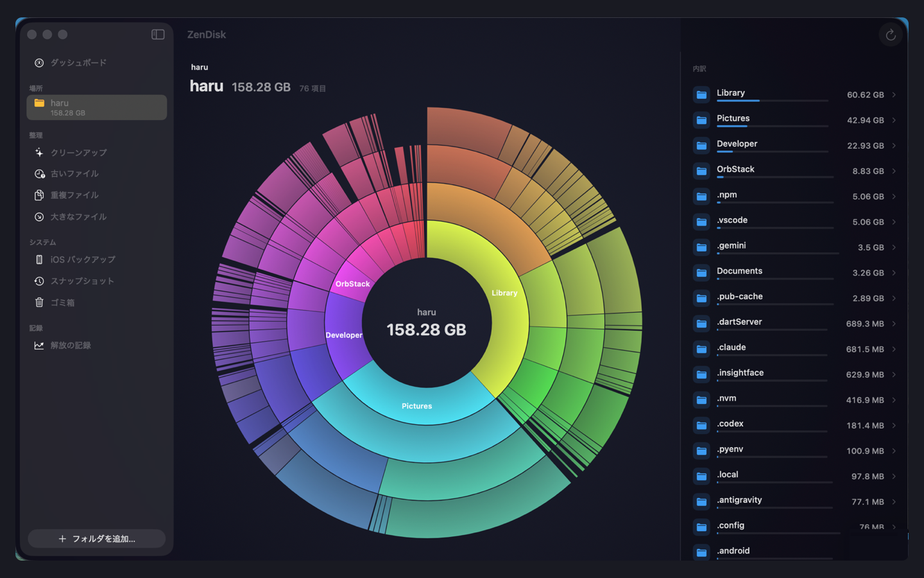This screenshot has height=578, width=924.
Task: Open 重複ファイル duplicate files icon
Action: coord(39,195)
